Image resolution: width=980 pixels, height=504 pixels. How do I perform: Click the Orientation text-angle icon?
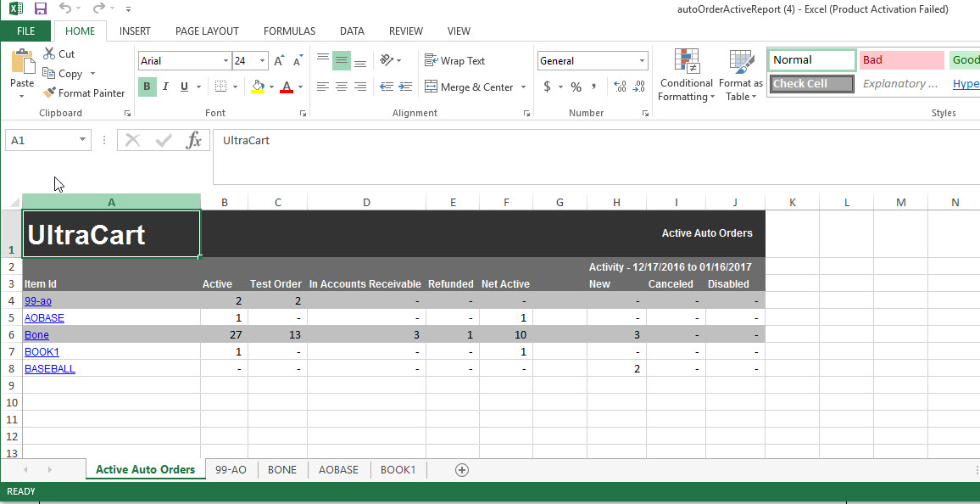tap(387, 60)
